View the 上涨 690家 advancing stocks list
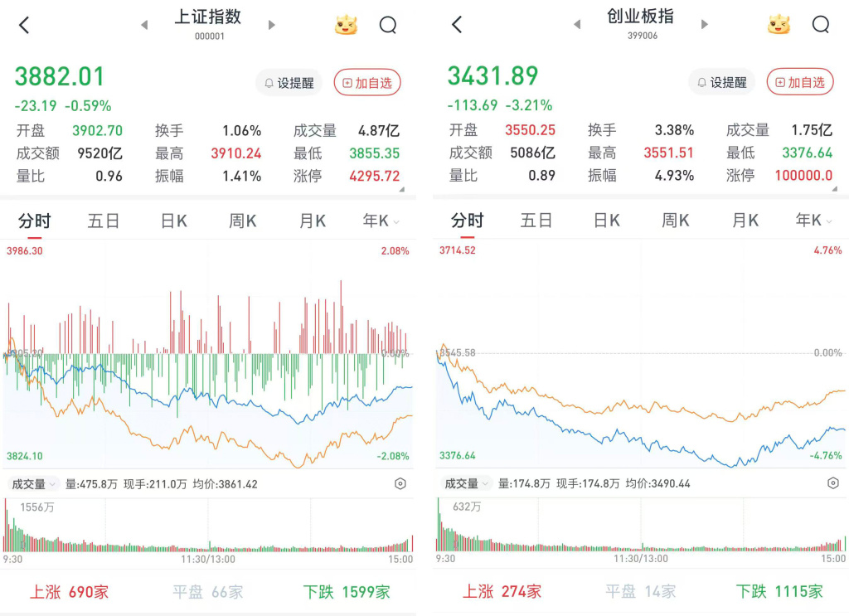Screen dimensions: 849x616 (70, 592)
